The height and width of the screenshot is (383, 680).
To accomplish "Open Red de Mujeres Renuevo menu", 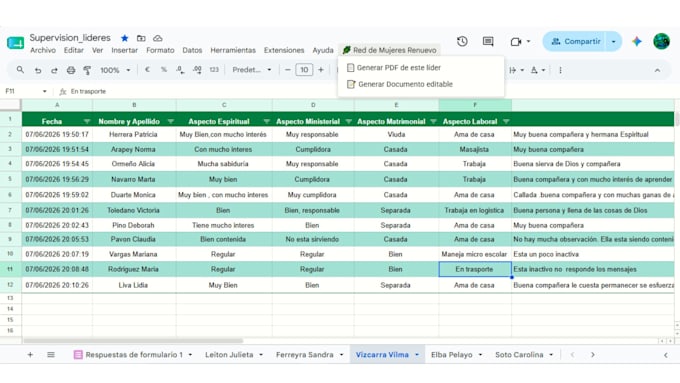I will (x=389, y=50).
